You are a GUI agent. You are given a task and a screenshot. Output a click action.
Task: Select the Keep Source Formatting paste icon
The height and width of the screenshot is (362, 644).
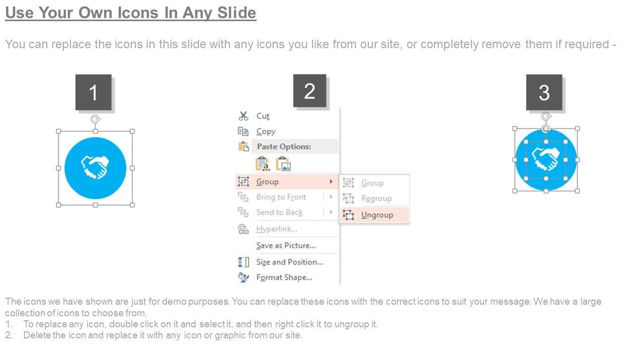tap(263, 164)
